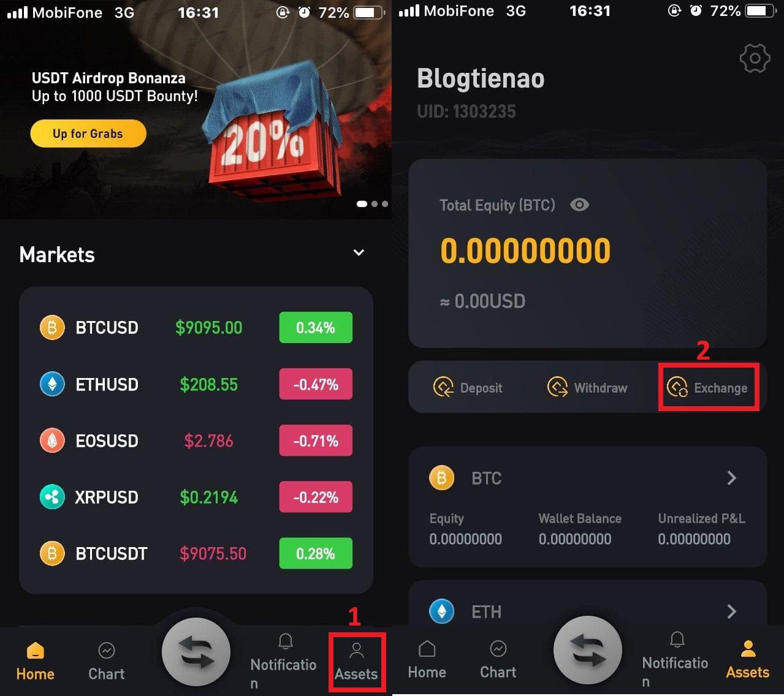This screenshot has height=696, width=784.
Task: Switch to Assets tab highlighted in red
Action: (357, 662)
